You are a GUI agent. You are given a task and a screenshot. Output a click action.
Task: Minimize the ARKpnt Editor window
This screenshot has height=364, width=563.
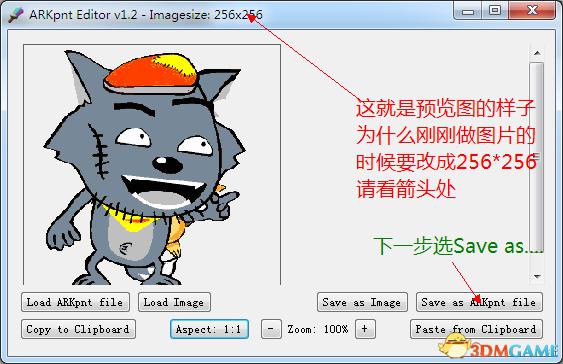tap(467, 11)
